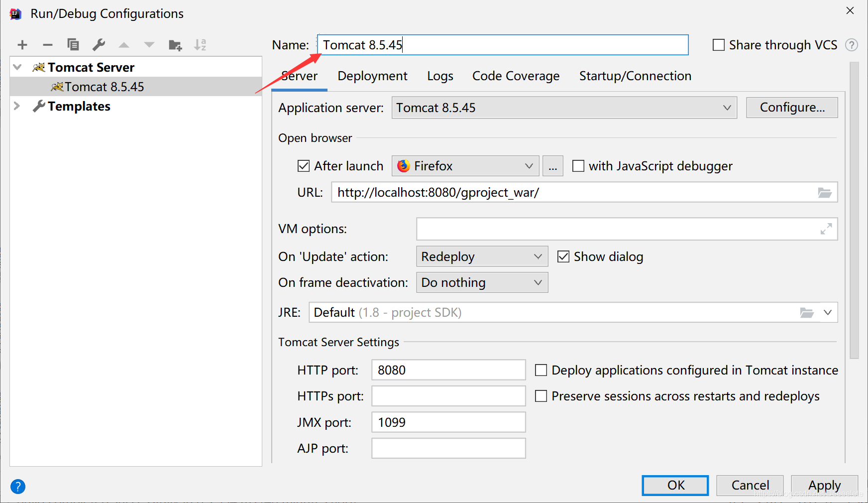Viewport: 868px width, 503px height.
Task: Browse for JRE folder icon
Action: tap(807, 313)
